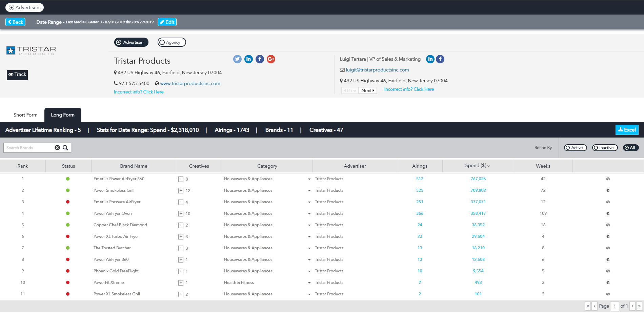Click the eye icon for Phoenix Gold FreeFlight
644x313 pixels.
pos(608,271)
